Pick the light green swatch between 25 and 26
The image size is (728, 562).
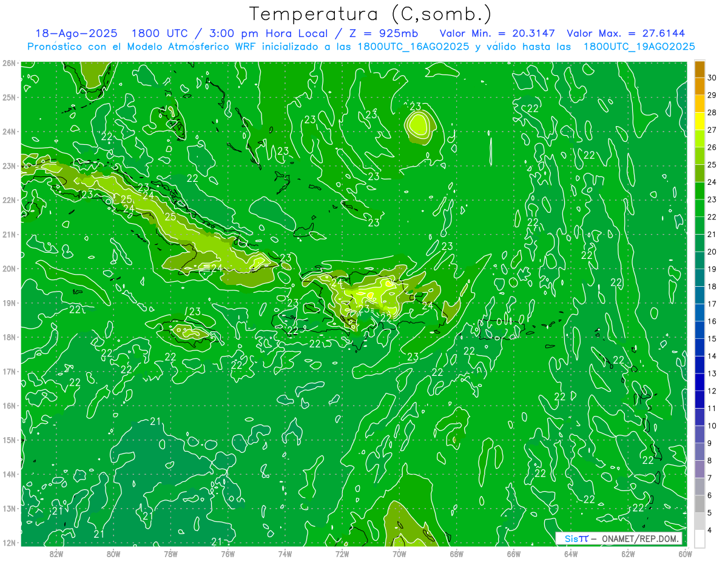pyautogui.click(x=699, y=156)
